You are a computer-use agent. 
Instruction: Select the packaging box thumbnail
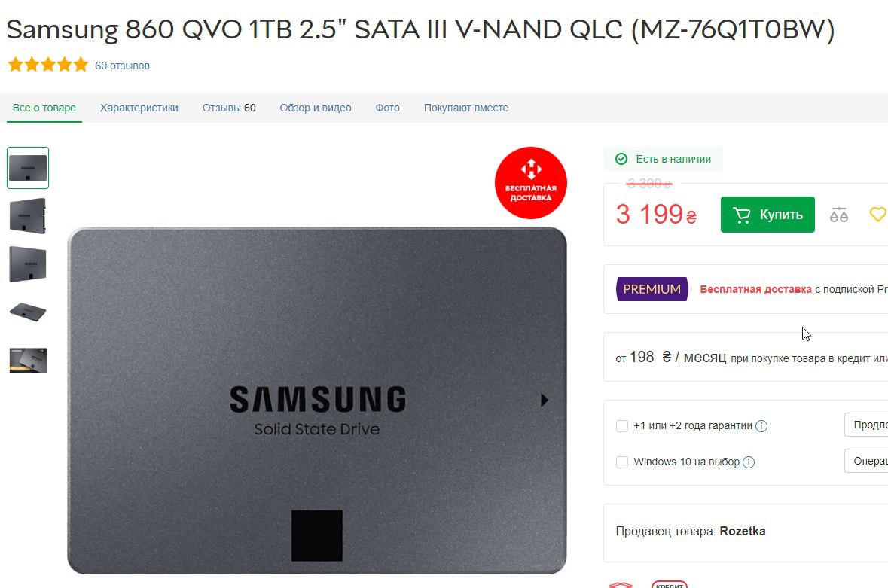28,361
